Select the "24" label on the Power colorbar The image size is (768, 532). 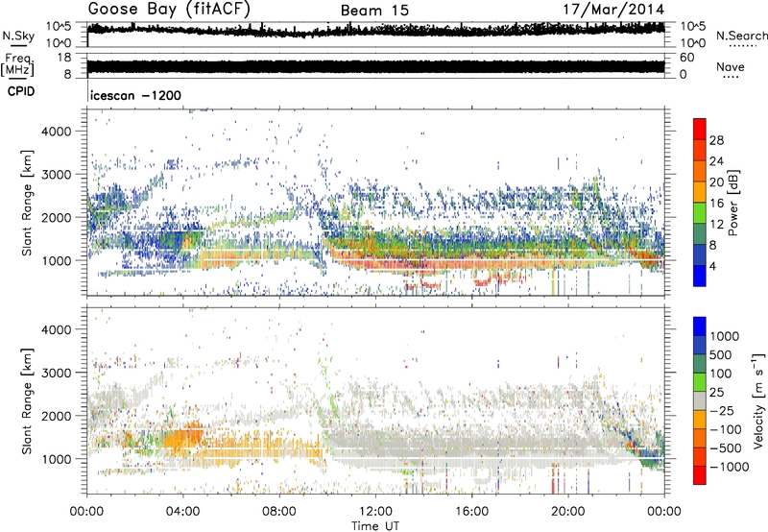(716, 161)
